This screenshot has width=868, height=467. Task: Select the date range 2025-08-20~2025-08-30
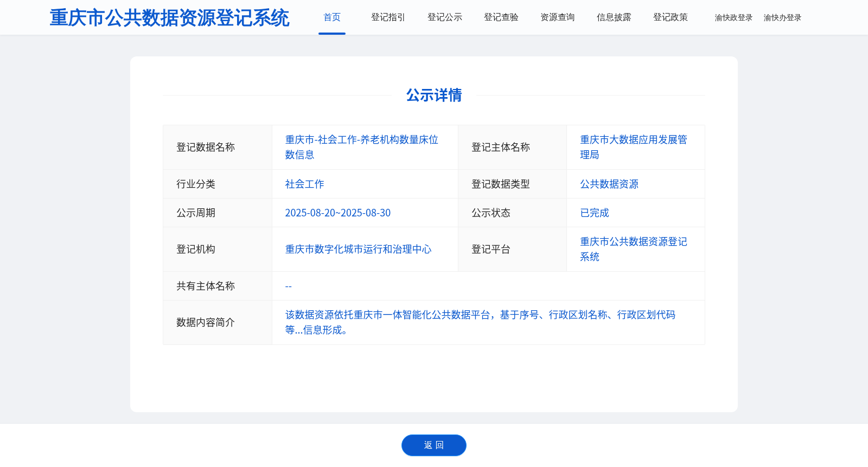click(x=338, y=213)
